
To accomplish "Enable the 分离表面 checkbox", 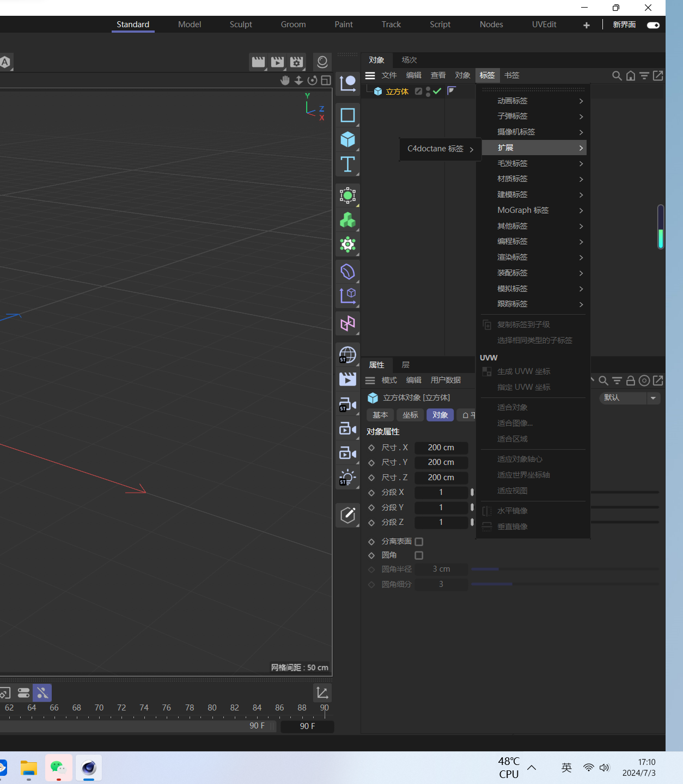I will (419, 542).
